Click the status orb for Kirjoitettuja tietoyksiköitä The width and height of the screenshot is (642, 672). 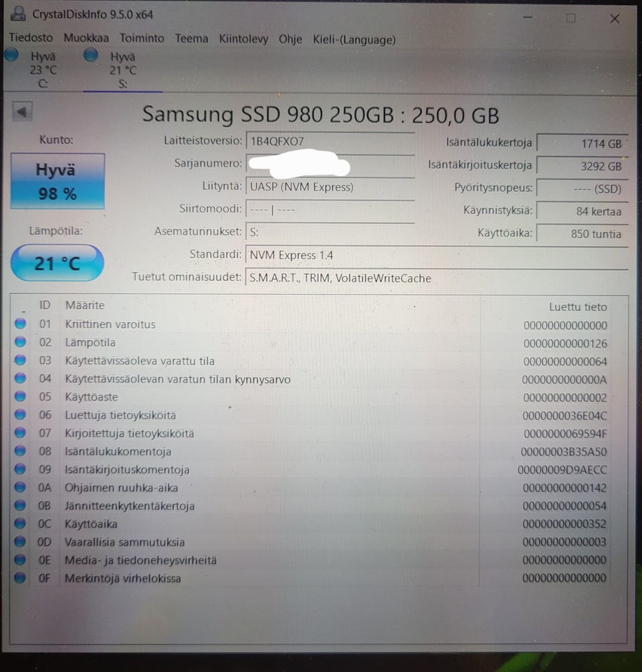tap(20, 433)
